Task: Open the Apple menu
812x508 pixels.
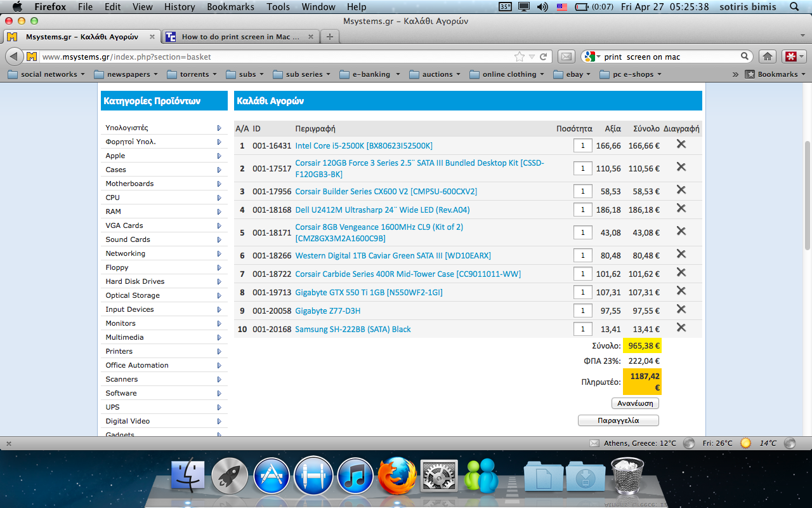Action: pos(17,7)
